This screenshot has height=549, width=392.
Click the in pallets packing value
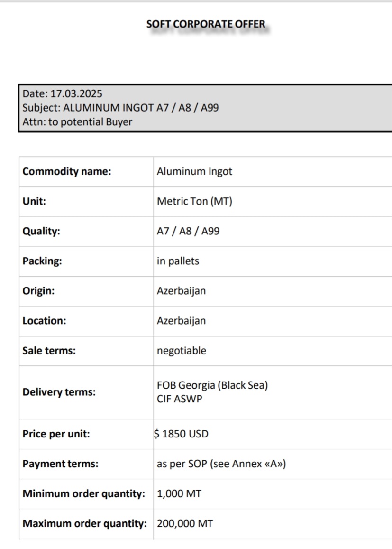coord(178,261)
